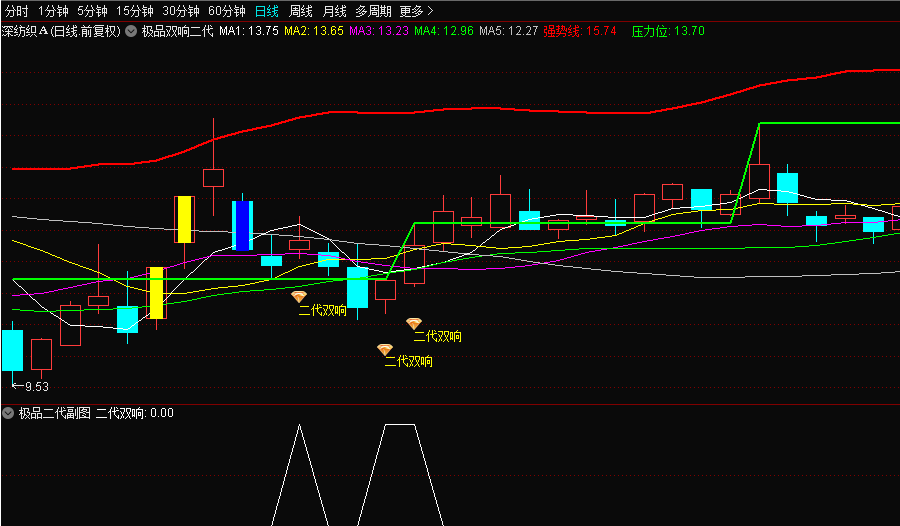Click the MA1: 13.75 value

[249, 31]
